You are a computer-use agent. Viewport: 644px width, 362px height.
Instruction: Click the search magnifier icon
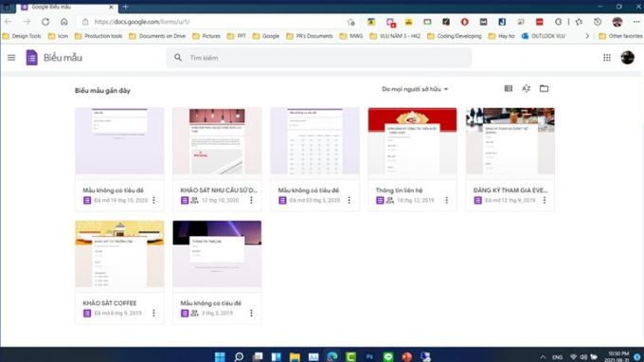tap(178, 58)
